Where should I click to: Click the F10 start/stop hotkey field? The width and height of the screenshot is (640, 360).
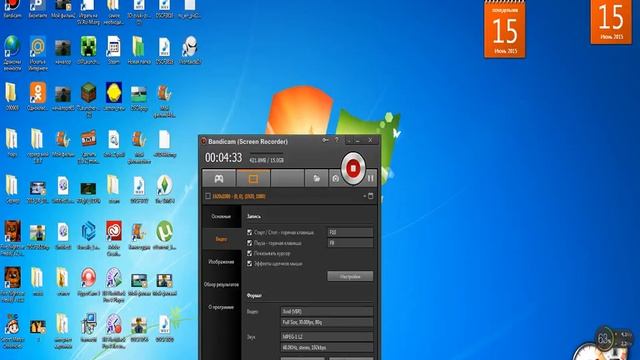click(350, 232)
